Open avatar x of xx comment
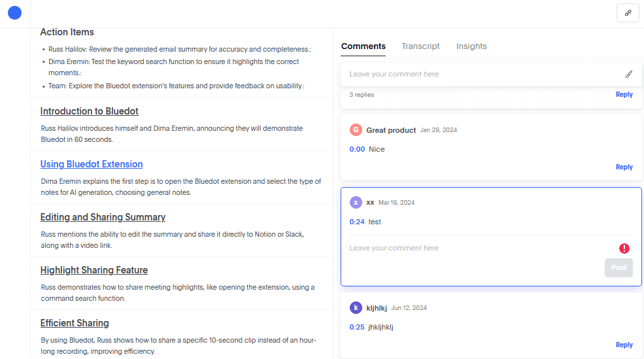 pyautogui.click(x=356, y=203)
